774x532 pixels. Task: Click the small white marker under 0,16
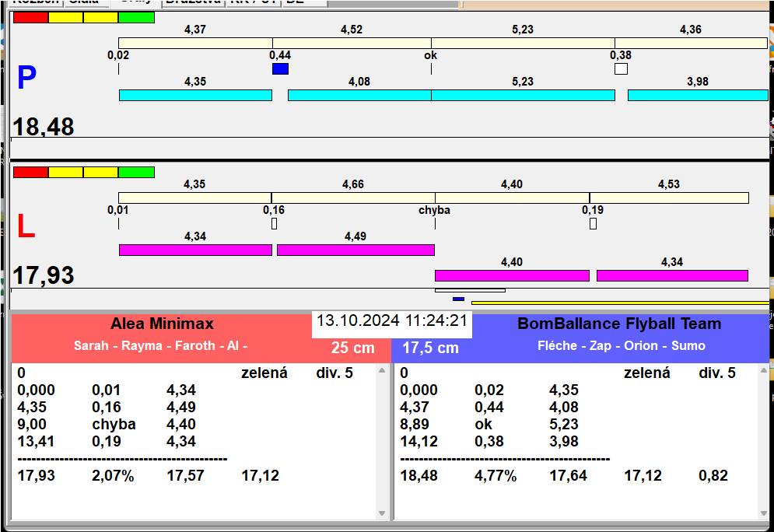point(274,224)
